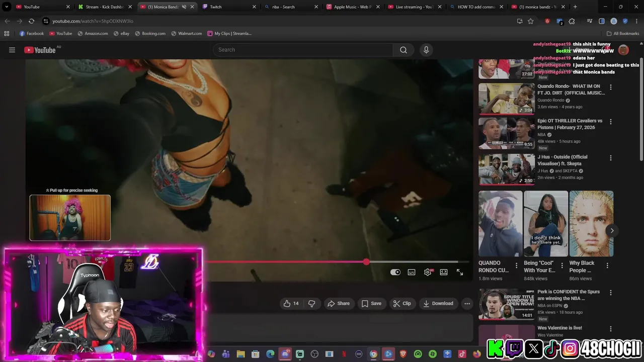
Task: Open Discord from the taskbar
Action: point(285,354)
